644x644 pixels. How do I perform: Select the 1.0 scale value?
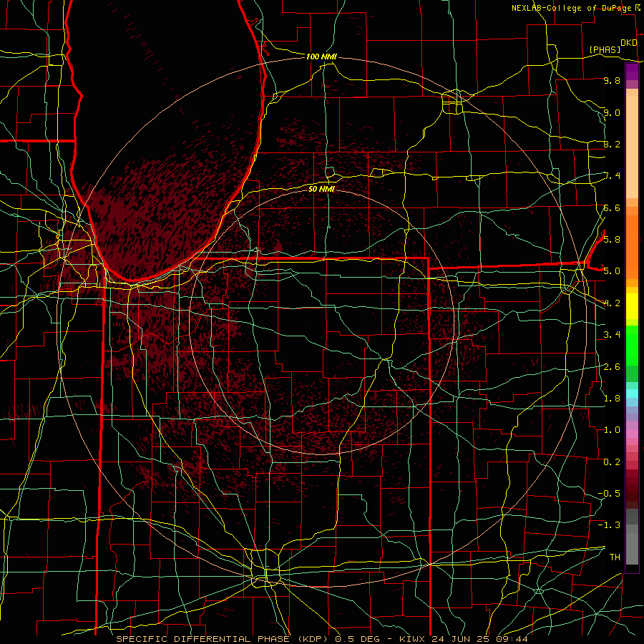612,430
